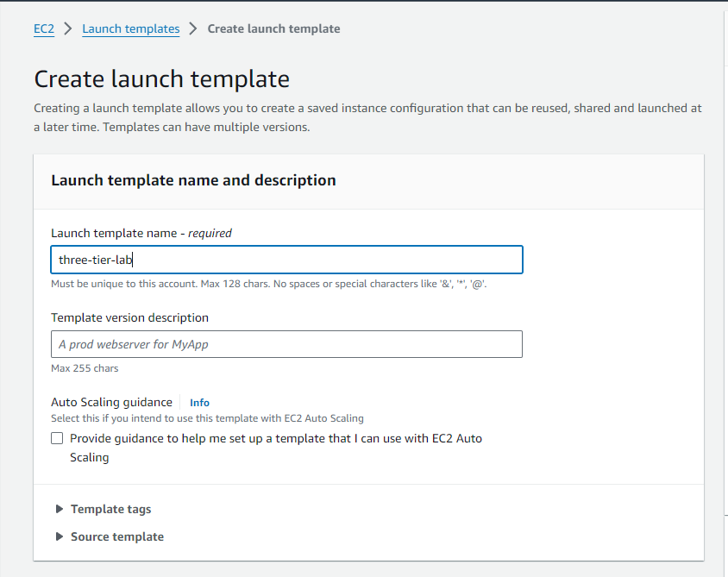Screen dimensions: 728x577
Task: Select the 'Launch template name and description' header
Action: pyautogui.click(x=193, y=180)
